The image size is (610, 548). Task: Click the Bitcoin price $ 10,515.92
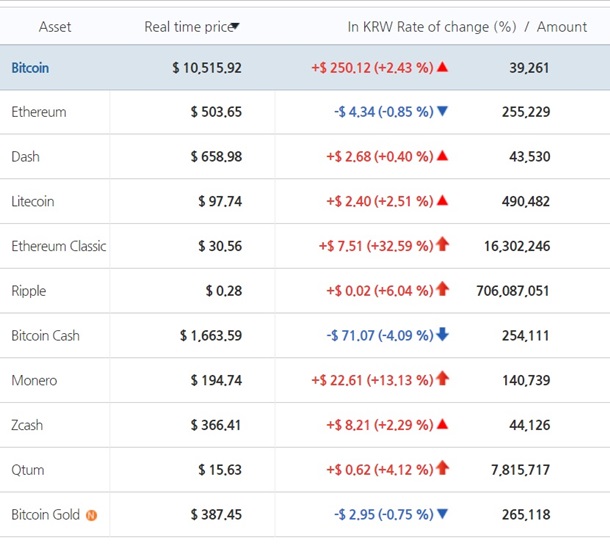pyautogui.click(x=207, y=68)
